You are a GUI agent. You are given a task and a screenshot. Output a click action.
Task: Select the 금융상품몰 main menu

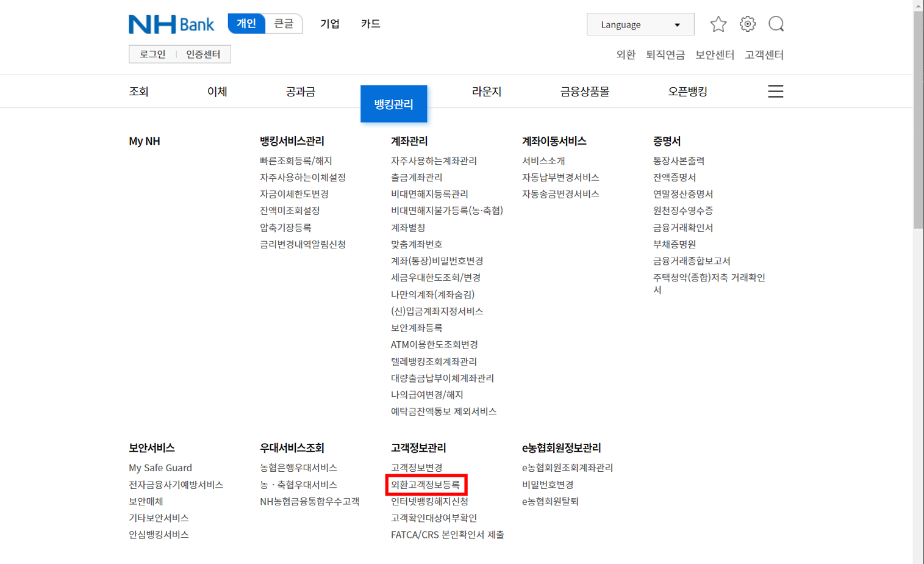click(x=585, y=92)
